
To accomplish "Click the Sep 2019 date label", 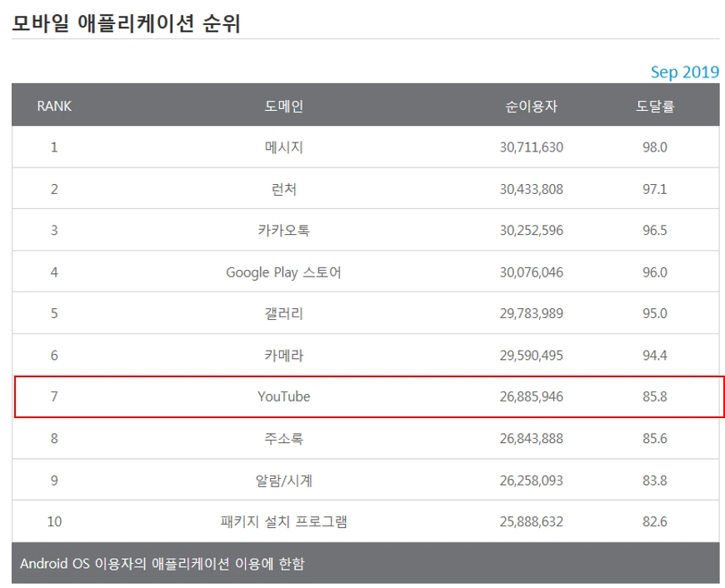I will pos(684,72).
